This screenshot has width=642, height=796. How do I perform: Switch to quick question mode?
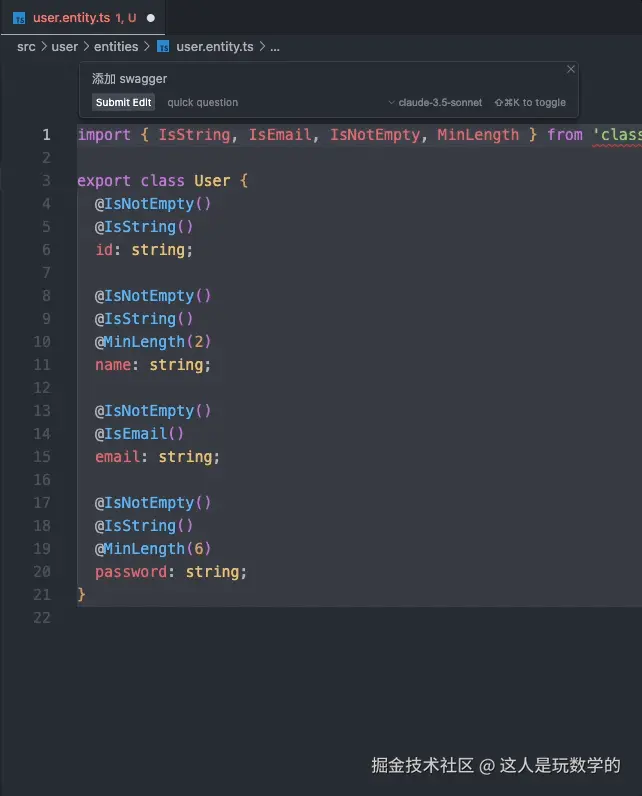pos(202,103)
